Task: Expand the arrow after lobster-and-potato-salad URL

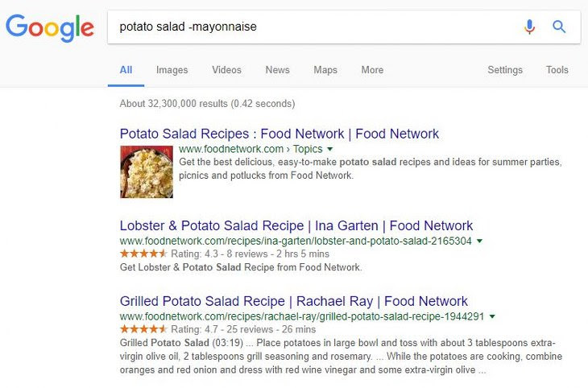Action: (479, 241)
